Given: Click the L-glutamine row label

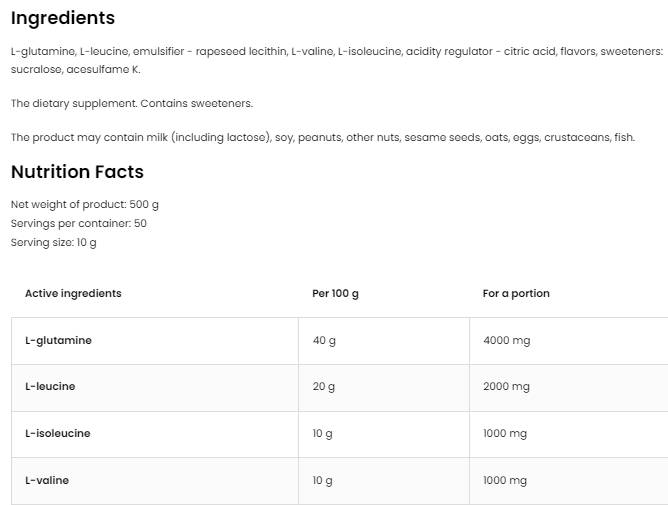Looking at the screenshot, I should tap(58, 340).
